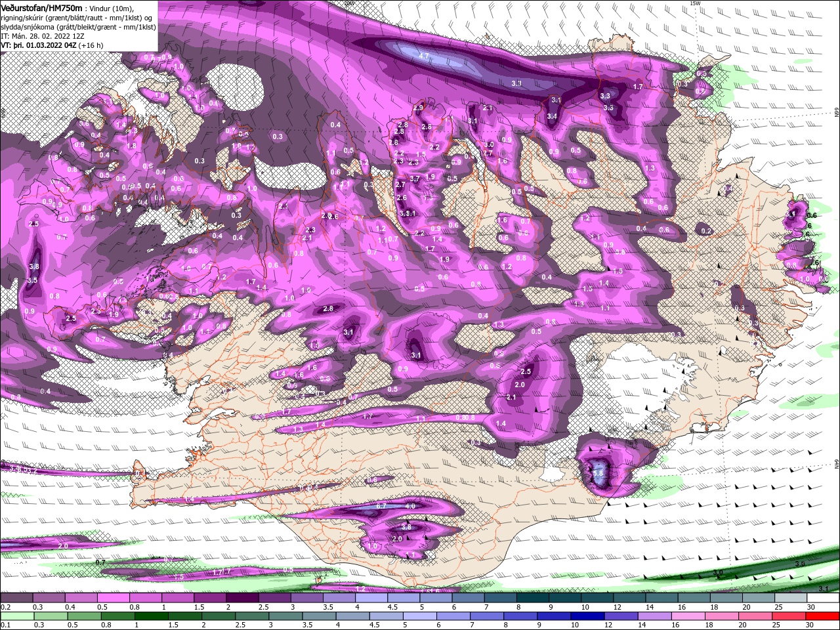
Task: Click the pale green bottom-row swatch at 0.1
Action: point(16,616)
